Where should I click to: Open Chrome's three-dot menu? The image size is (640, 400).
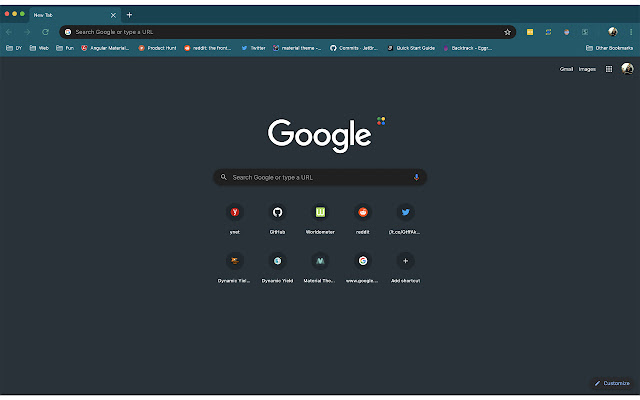(x=631, y=32)
